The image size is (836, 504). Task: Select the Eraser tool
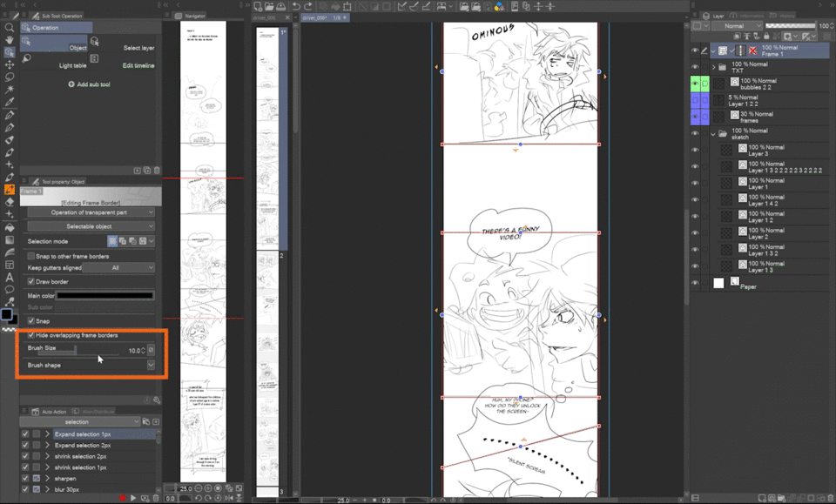tap(9, 202)
